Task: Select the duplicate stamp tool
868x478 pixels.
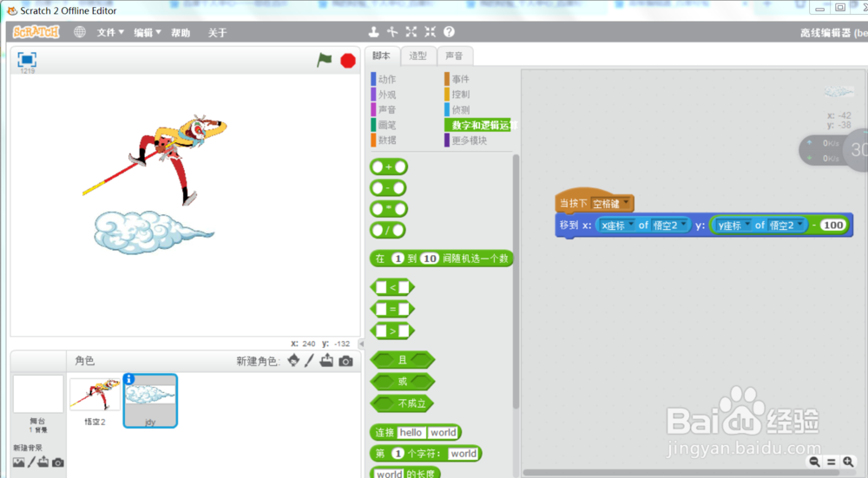Action: pyautogui.click(x=373, y=32)
